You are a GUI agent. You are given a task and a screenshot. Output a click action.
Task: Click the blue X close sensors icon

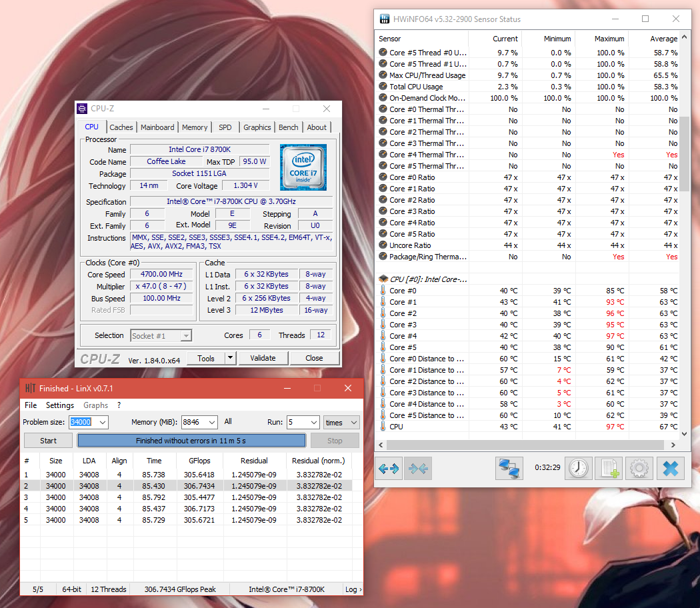(x=671, y=468)
